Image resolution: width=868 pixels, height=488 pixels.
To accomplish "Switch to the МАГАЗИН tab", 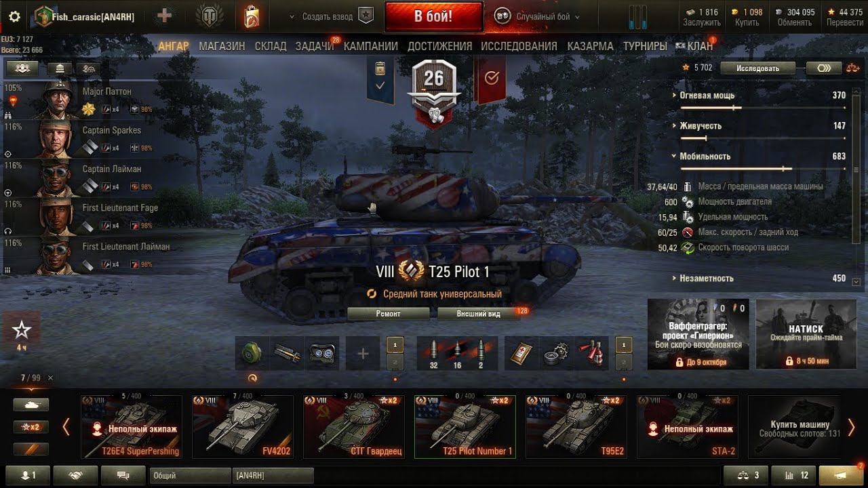I will point(222,46).
